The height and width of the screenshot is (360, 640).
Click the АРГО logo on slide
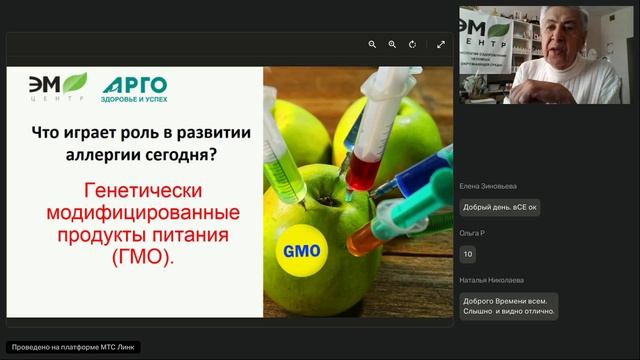pyautogui.click(x=134, y=89)
